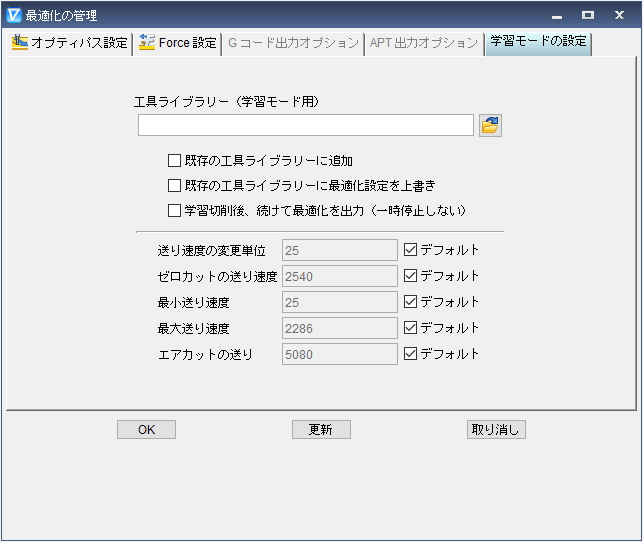
Task: Select the 学習モードの設定 tab
Action: click(x=537, y=43)
